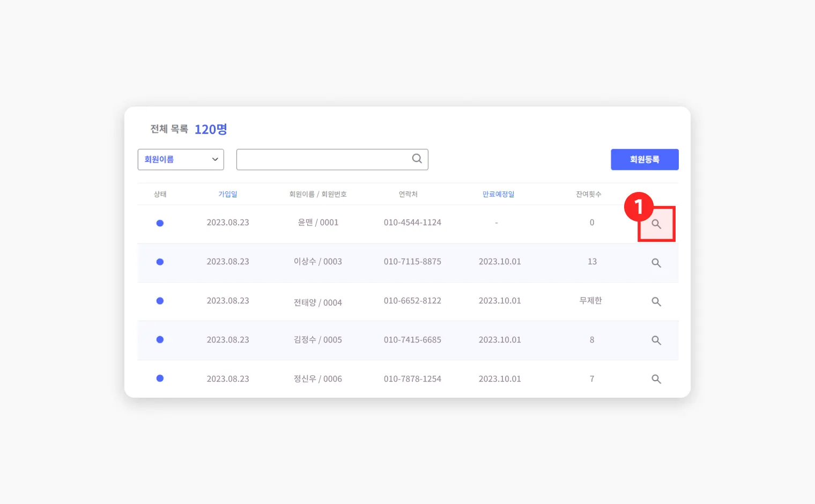815x504 pixels.
Task: Click the 회원이름 / 회원번호 column header
Action: pyautogui.click(x=318, y=194)
